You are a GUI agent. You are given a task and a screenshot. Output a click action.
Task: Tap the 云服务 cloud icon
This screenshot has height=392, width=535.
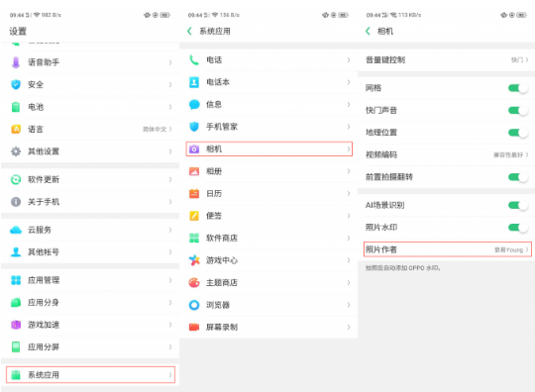point(16,230)
